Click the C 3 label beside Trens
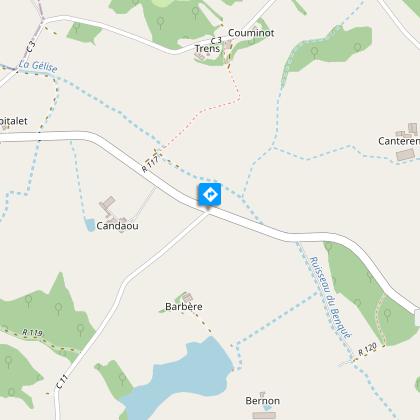This screenshot has width=420, height=420. [x=216, y=41]
